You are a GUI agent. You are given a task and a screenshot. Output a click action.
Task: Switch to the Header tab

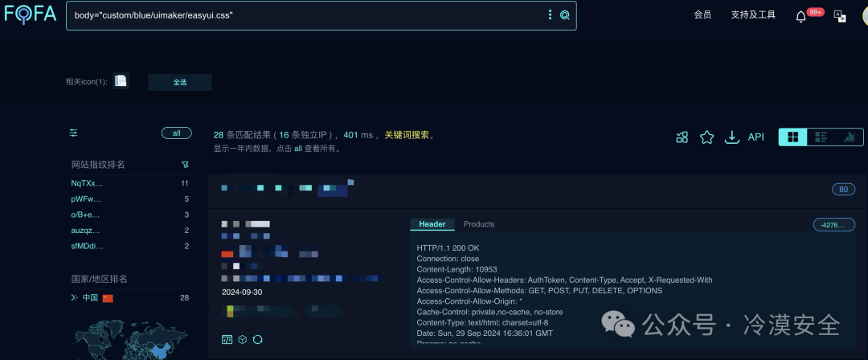point(432,224)
